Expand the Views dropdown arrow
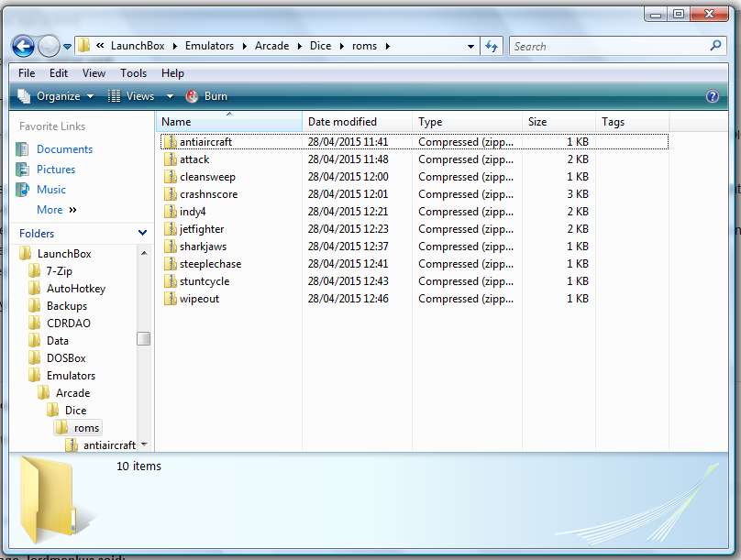 click(170, 96)
